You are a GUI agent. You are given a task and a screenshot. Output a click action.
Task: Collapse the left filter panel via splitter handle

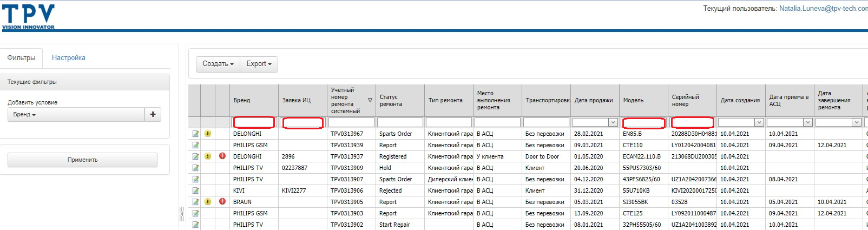click(x=181, y=214)
